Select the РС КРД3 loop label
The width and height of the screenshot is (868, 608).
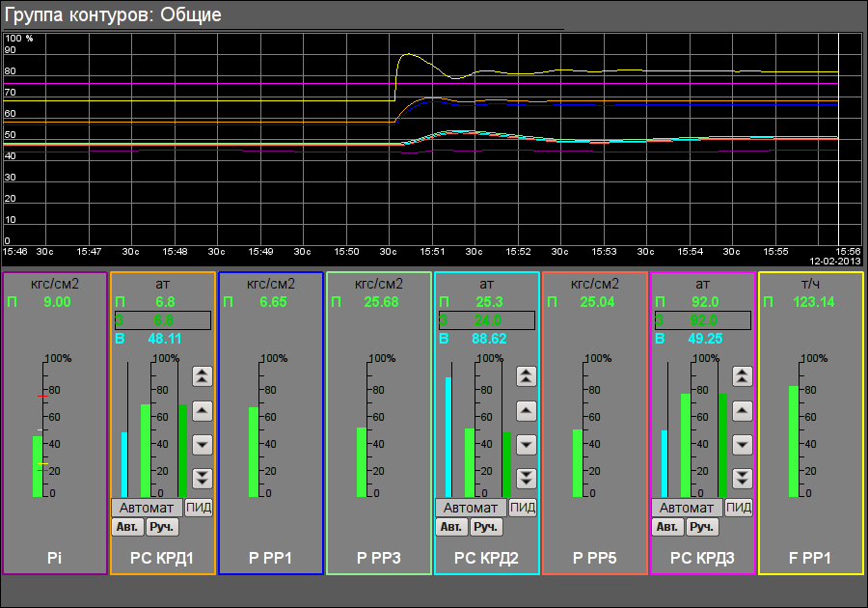coord(702,558)
